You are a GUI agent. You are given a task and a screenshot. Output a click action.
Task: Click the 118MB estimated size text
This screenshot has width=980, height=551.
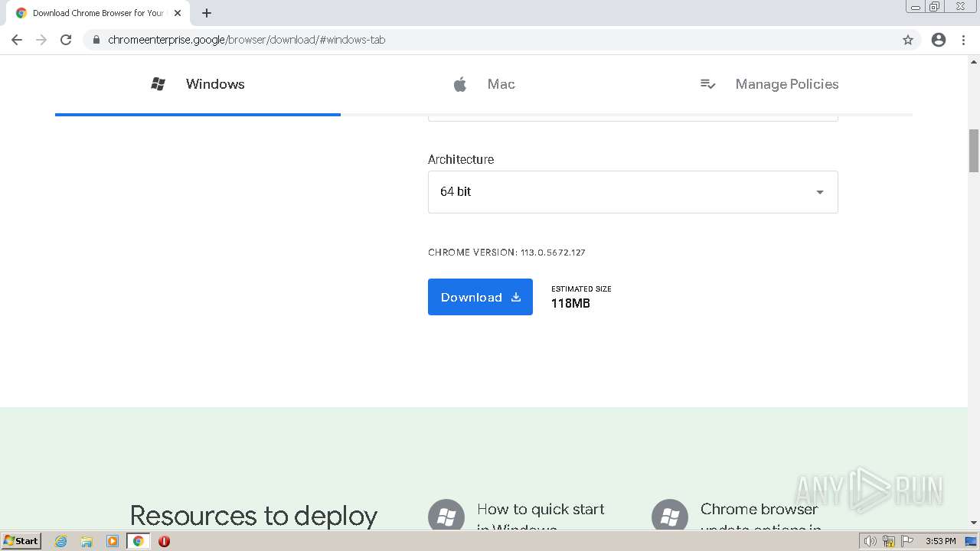point(570,304)
